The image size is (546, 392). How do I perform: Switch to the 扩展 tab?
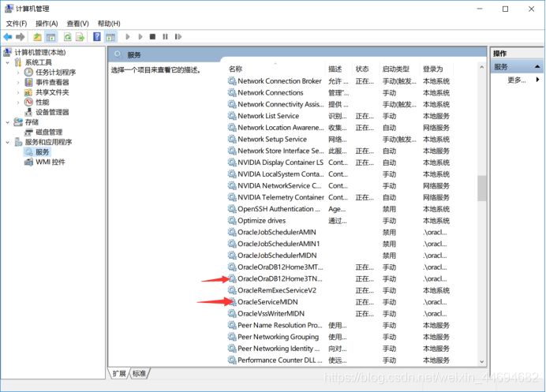119,374
